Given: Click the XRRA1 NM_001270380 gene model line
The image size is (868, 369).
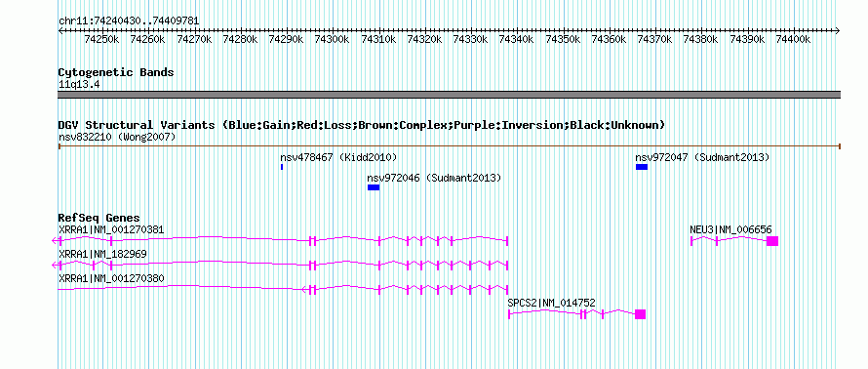Looking at the screenshot, I should (283, 289).
